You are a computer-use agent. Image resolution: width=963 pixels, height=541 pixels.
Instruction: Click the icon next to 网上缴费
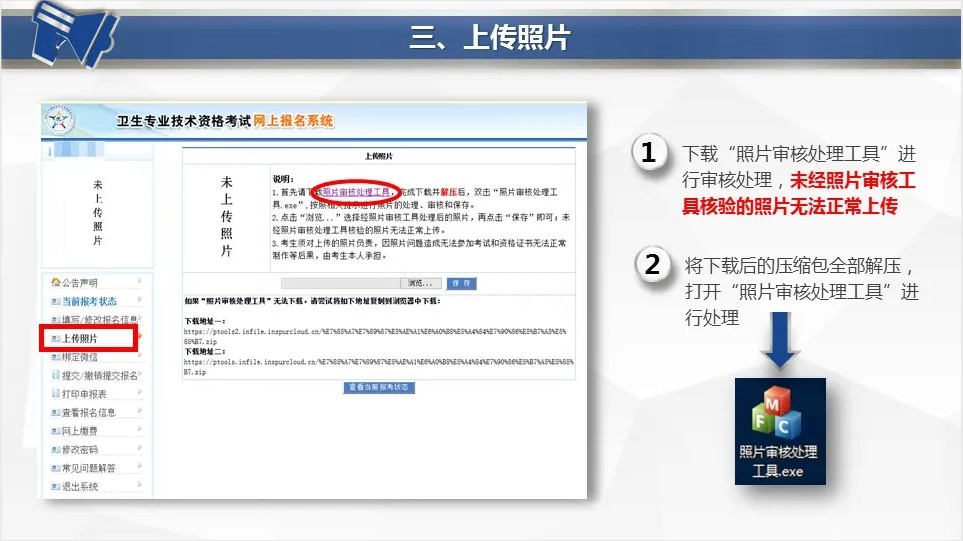[55, 431]
